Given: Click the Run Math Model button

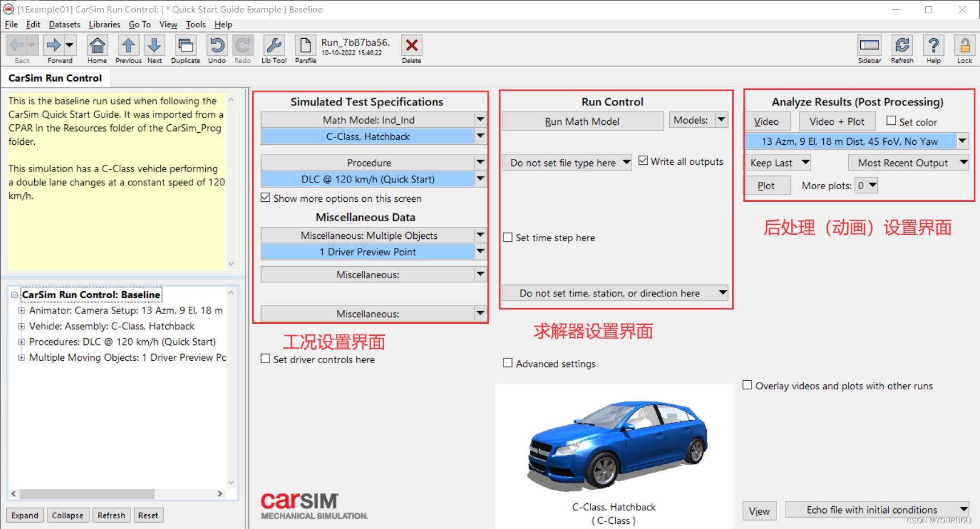Looking at the screenshot, I should tap(582, 121).
